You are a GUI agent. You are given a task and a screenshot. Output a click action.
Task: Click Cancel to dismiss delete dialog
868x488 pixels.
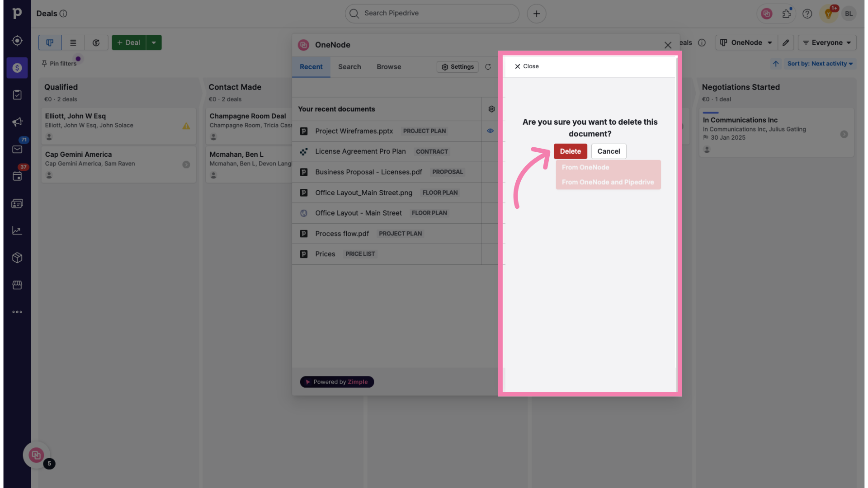click(x=609, y=151)
